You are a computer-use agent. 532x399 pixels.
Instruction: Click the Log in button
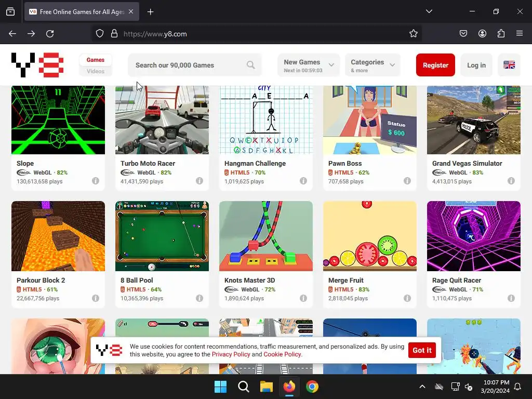(x=476, y=65)
